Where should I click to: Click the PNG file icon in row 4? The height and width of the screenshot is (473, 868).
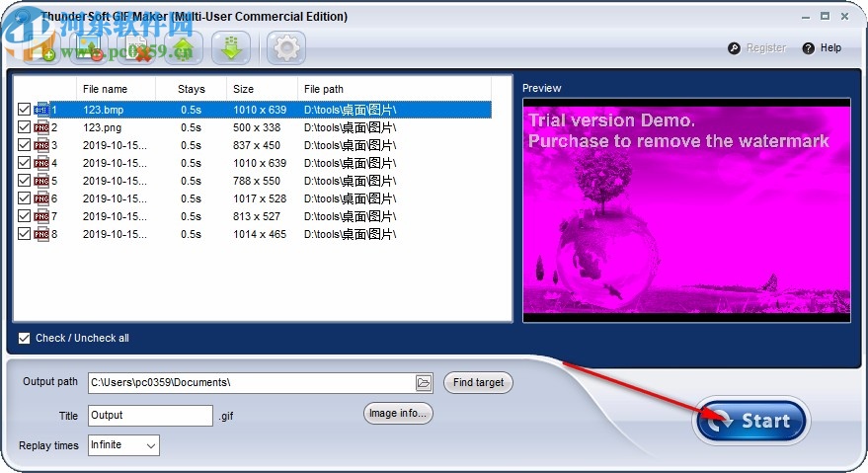pyautogui.click(x=41, y=163)
